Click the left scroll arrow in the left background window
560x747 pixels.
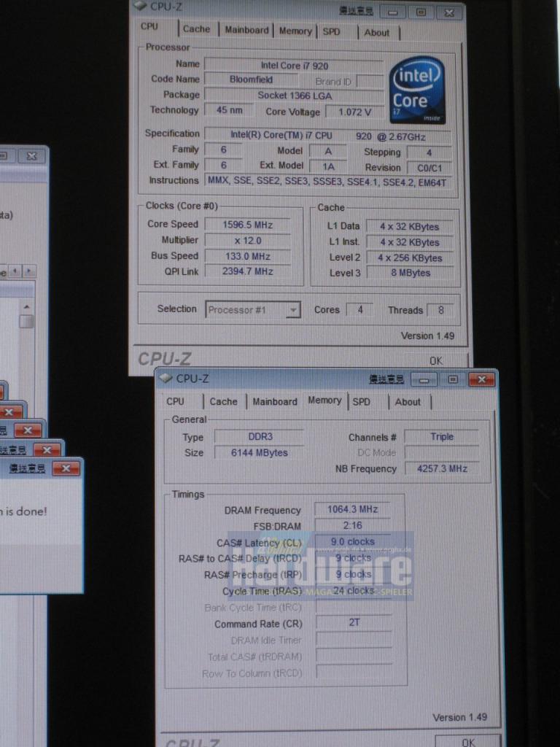click(x=15, y=271)
